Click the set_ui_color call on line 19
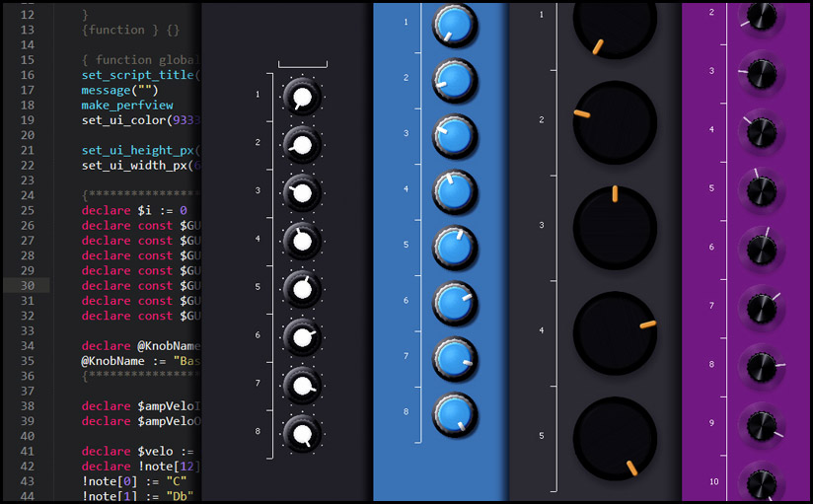This screenshot has width=813, height=504. coord(140,120)
